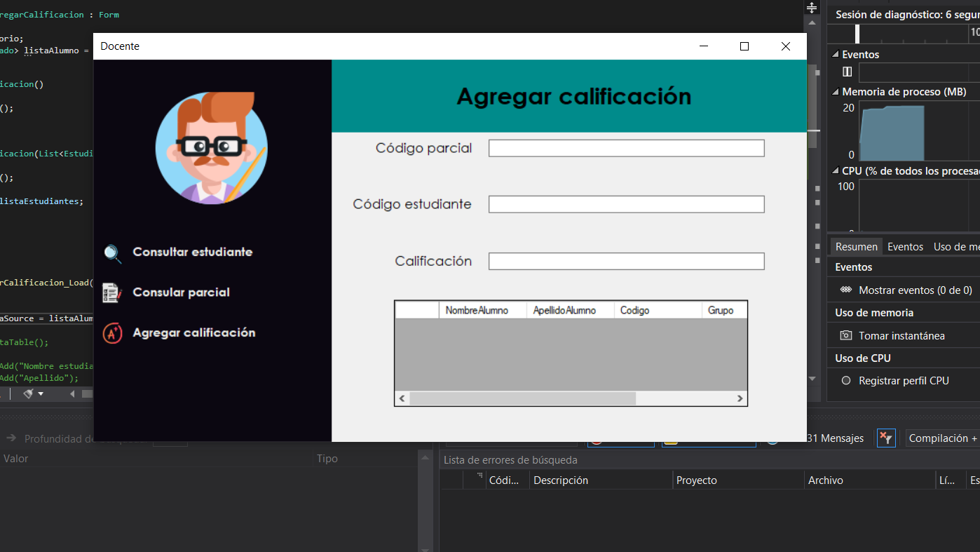Collapse the Memoria de proceso graph section
Viewport: 980px width, 552px height.
tap(835, 92)
